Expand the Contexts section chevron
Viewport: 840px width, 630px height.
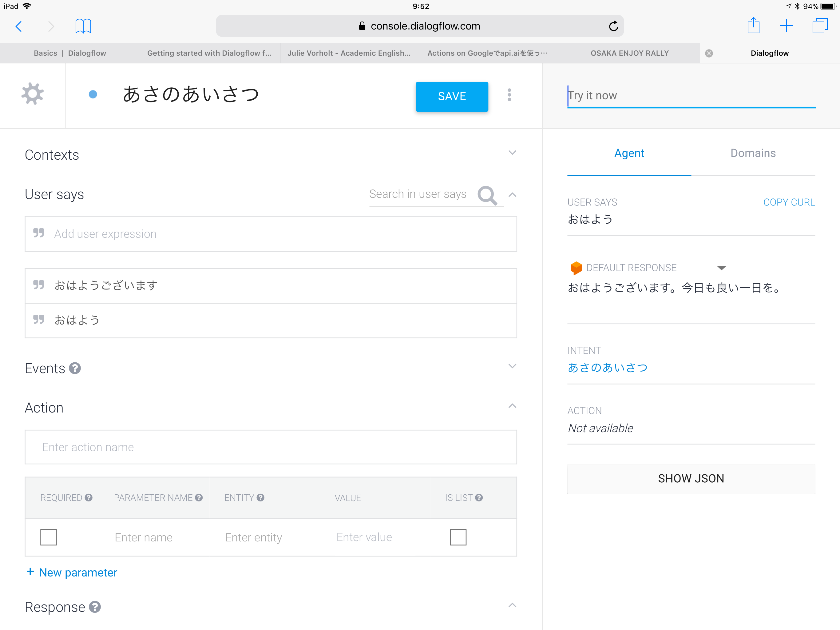(512, 153)
